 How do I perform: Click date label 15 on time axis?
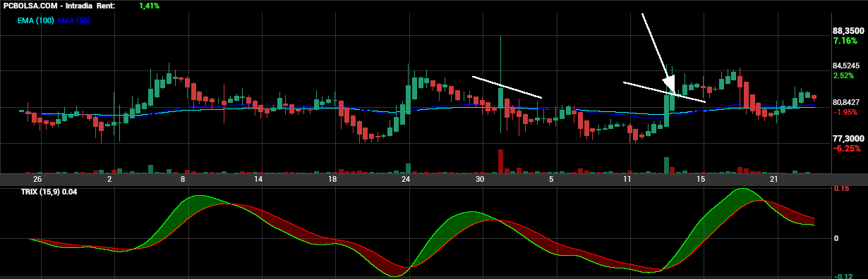coord(701,180)
